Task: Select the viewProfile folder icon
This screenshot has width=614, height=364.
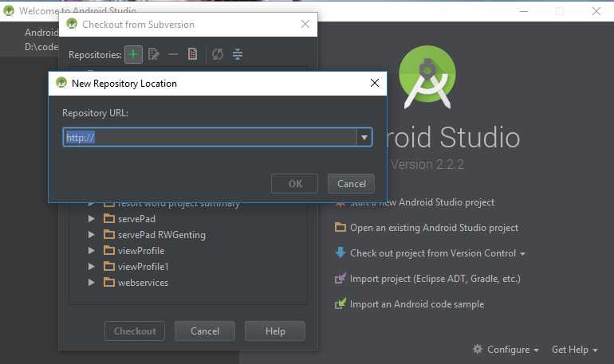Action: (x=109, y=250)
